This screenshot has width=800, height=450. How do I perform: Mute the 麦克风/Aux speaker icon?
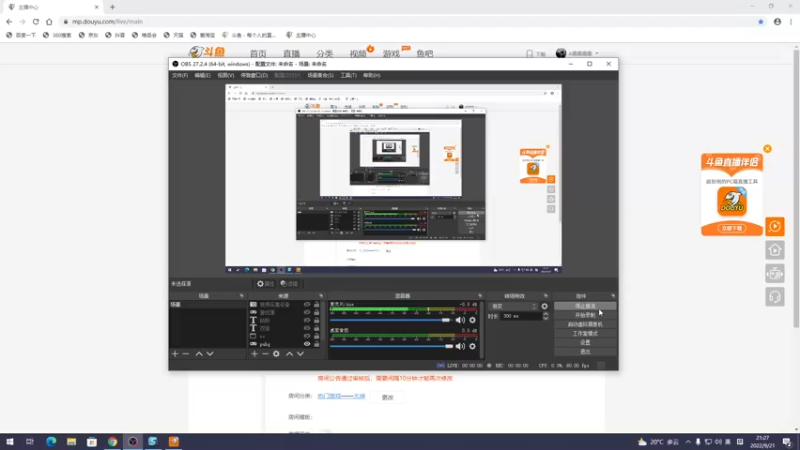tap(460, 320)
